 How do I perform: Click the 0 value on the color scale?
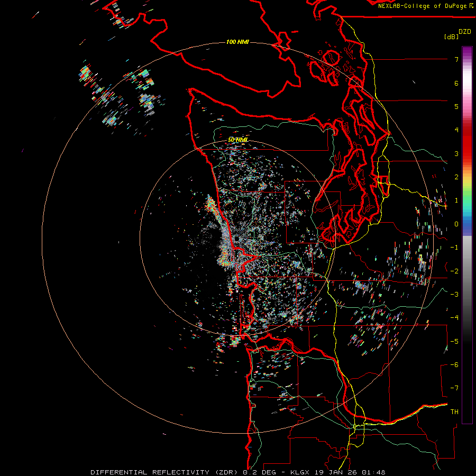coord(456,224)
